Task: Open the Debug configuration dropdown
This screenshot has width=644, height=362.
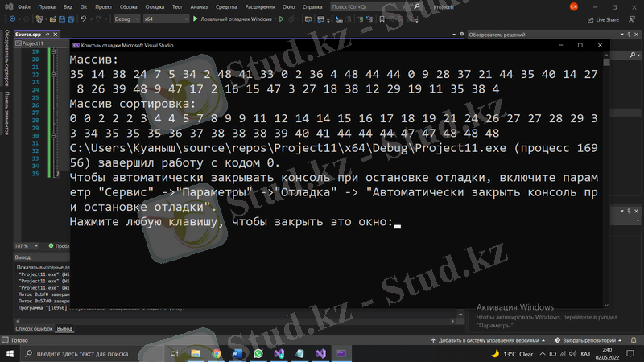Action: click(126, 19)
